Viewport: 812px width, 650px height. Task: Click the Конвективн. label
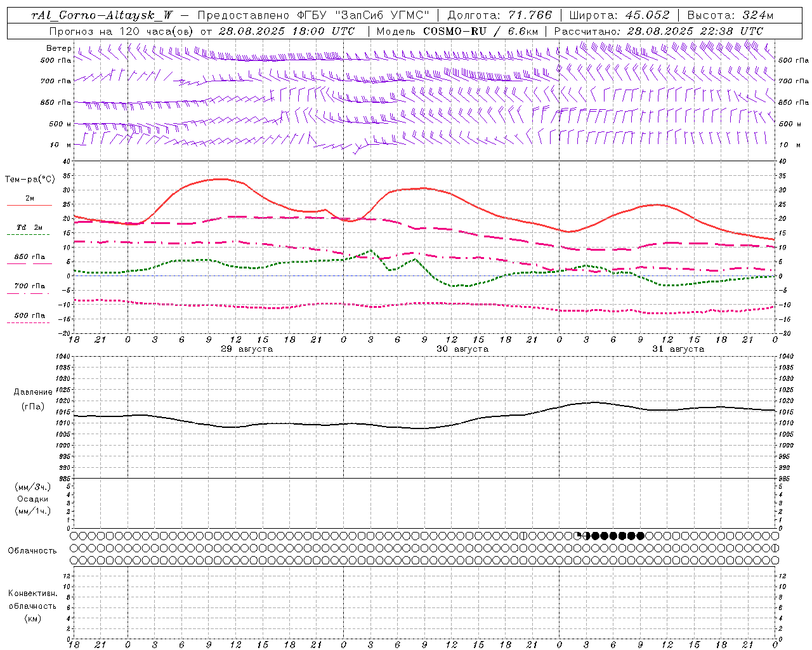tap(32, 594)
